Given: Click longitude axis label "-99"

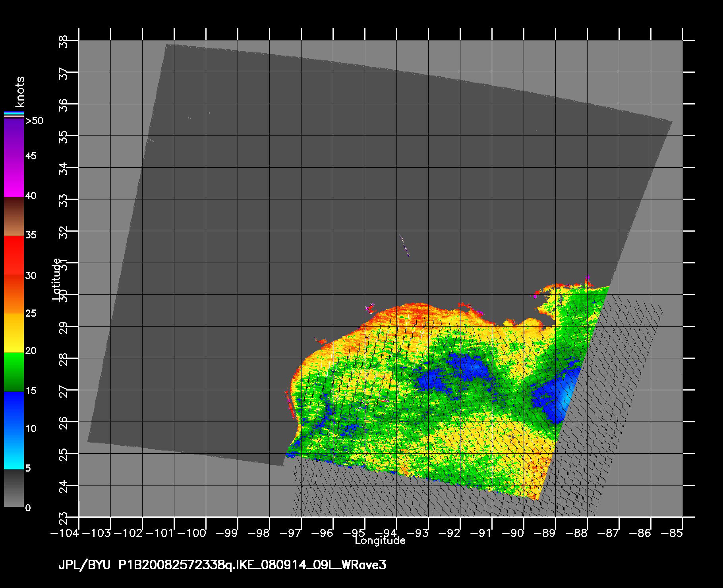Looking at the screenshot, I should 228,533.
